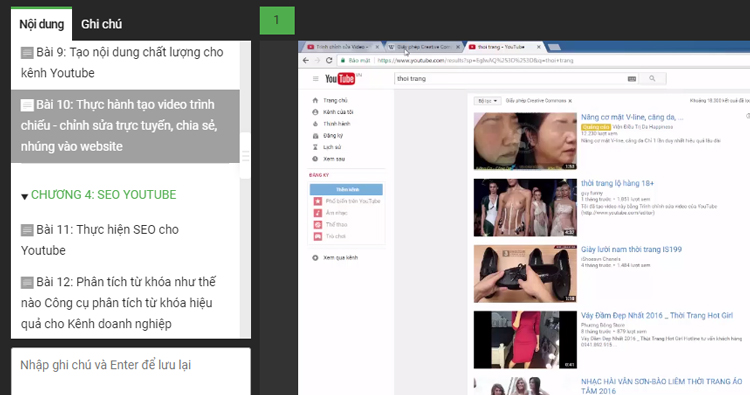
Task: Select lesson 'Bài 10: Thực hành tạo video'
Action: pyautogui.click(x=125, y=126)
